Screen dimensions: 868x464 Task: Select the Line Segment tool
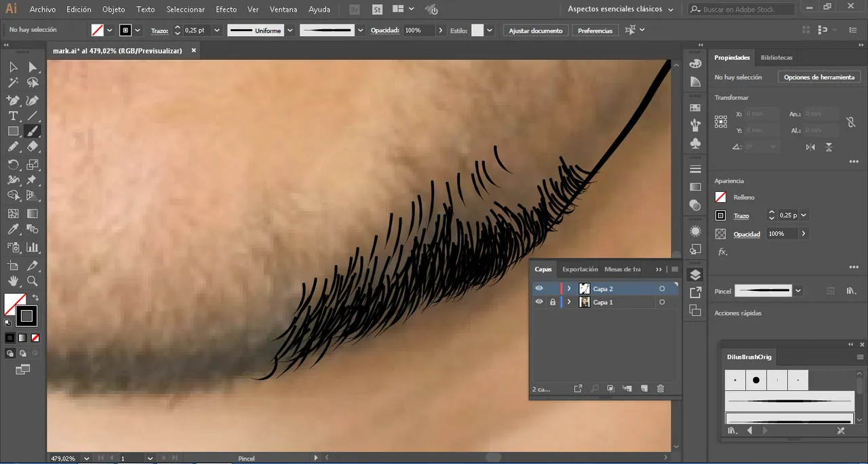click(x=33, y=116)
